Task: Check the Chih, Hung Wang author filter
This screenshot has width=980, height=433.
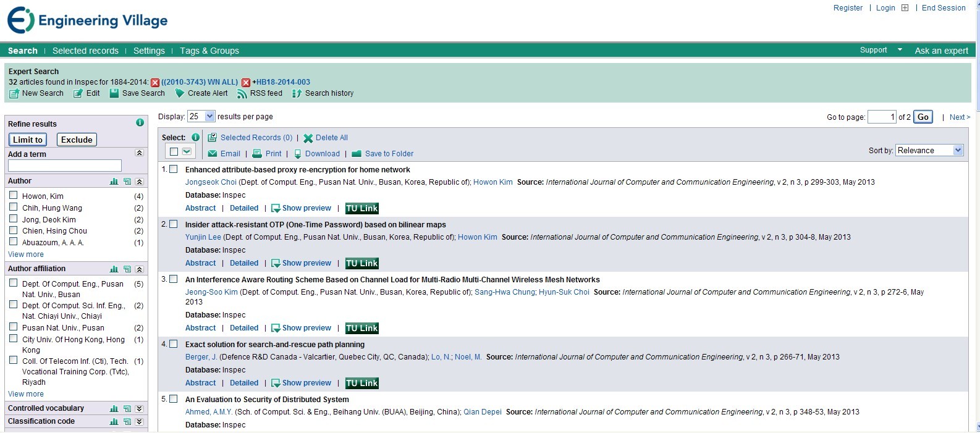Action: [13, 207]
